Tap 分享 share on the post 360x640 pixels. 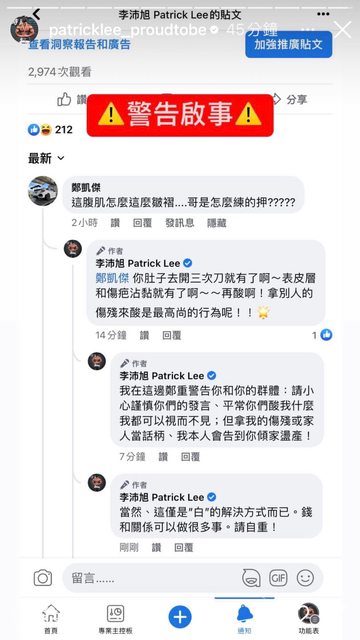[289, 99]
